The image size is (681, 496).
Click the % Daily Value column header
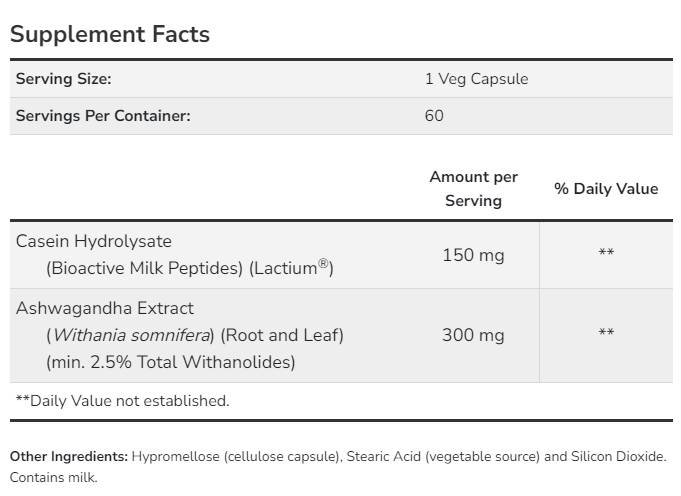point(606,189)
